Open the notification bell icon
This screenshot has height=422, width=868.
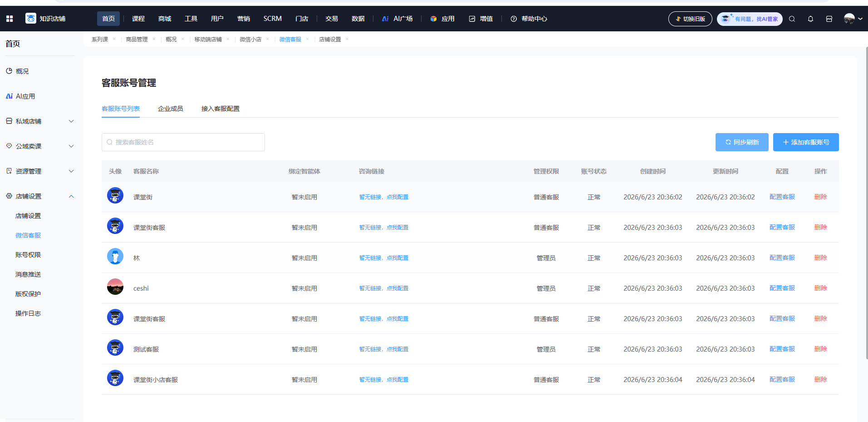(x=810, y=19)
